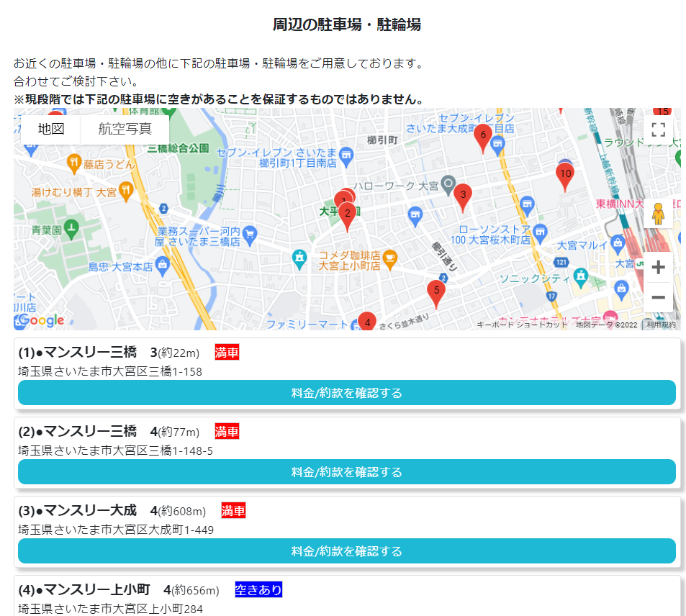The image size is (686, 616).
Task: Click the (1)●マンスリー三橋 3 heading
Action: coord(88,352)
